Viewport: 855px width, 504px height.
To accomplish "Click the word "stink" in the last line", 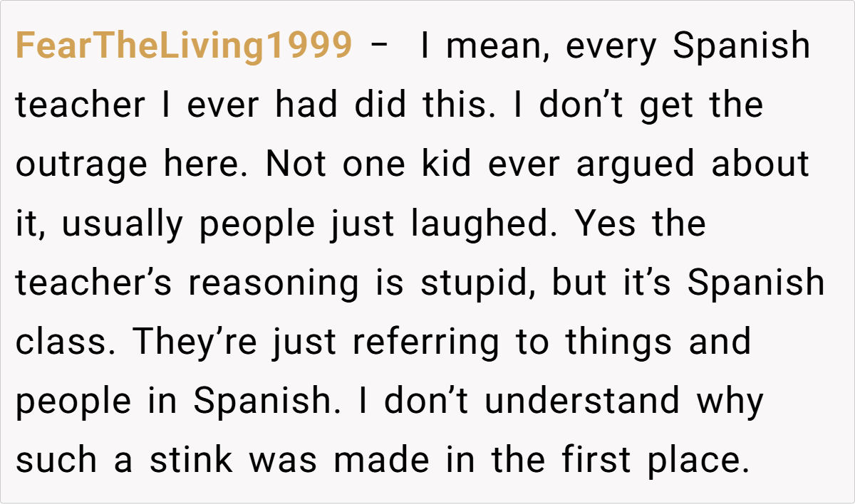I will point(191,461).
